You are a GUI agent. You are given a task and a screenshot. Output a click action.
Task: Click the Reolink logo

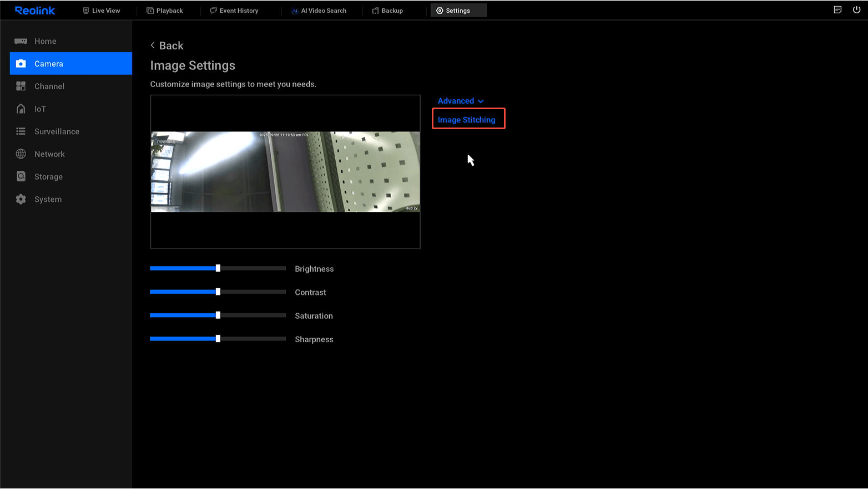(35, 11)
